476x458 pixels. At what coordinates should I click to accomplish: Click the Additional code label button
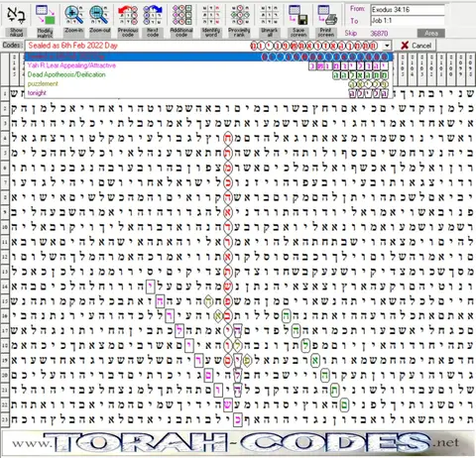coord(181,32)
